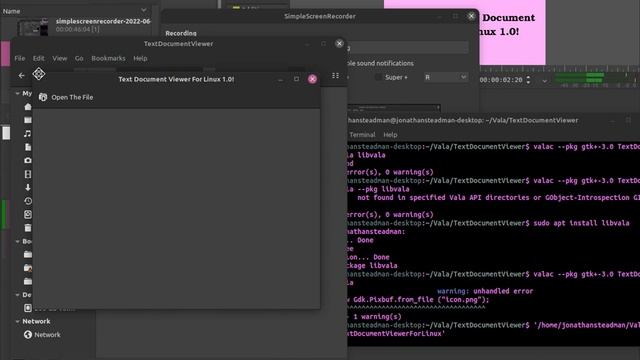Open the Pictures camera icon in the sidebar
The height and width of the screenshot is (360, 640).
(27, 160)
